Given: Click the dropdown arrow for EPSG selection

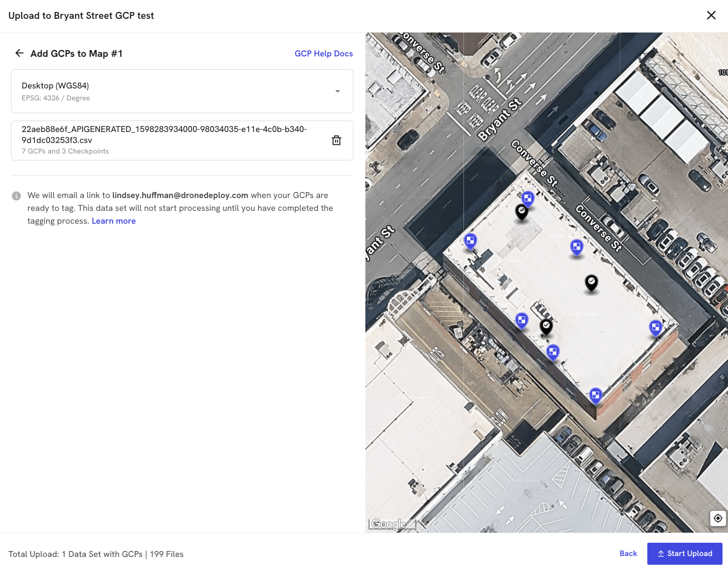Looking at the screenshot, I should [x=337, y=91].
